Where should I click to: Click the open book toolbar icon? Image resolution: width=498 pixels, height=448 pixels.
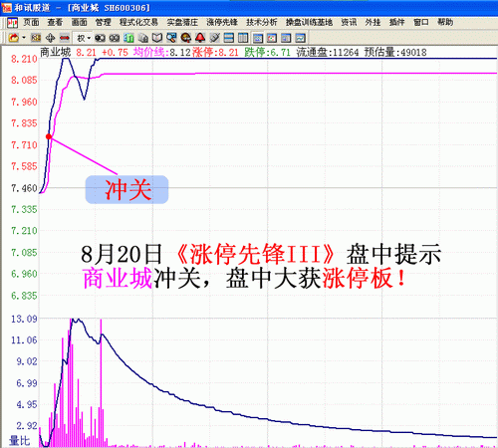coord(157,38)
